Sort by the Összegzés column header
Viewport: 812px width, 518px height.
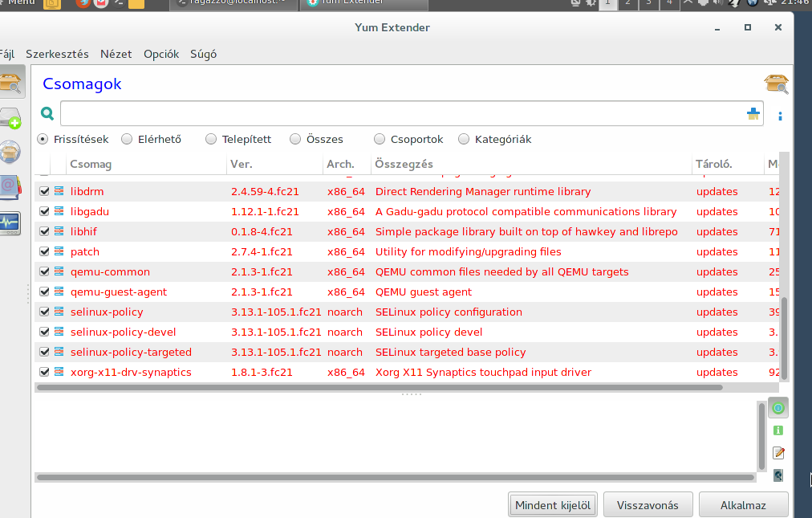pyautogui.click(x=531, y=164)
